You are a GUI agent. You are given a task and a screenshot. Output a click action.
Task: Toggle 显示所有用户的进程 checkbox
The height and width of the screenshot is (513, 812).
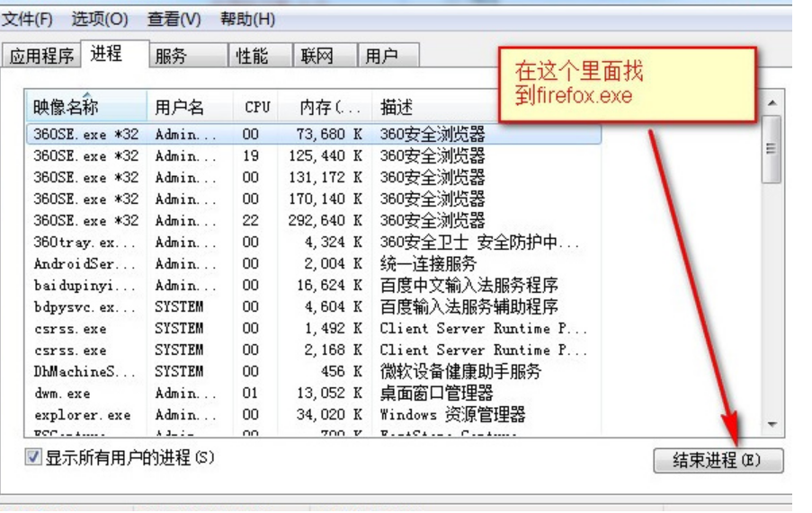pyautogui.click(x=33, y=458)
